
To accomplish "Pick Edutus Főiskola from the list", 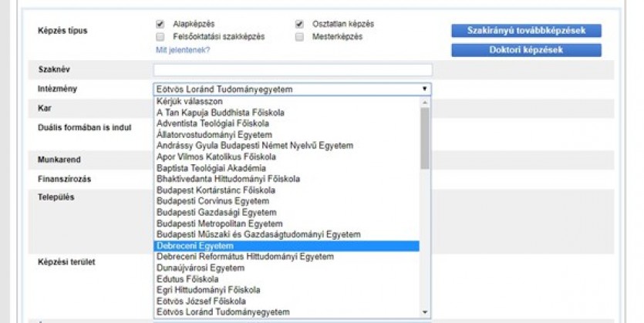I will click(287, 279).
